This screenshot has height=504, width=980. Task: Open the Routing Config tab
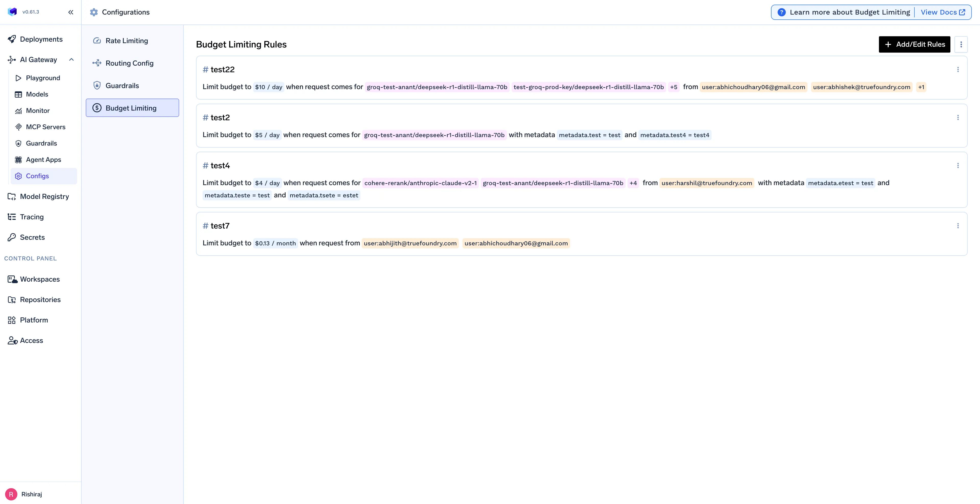pos(129,63)
